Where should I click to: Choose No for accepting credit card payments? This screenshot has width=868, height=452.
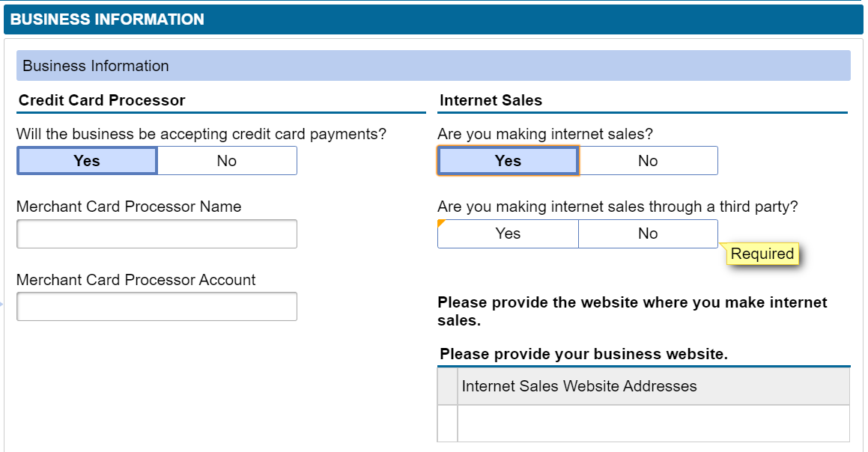pos(227,160)
